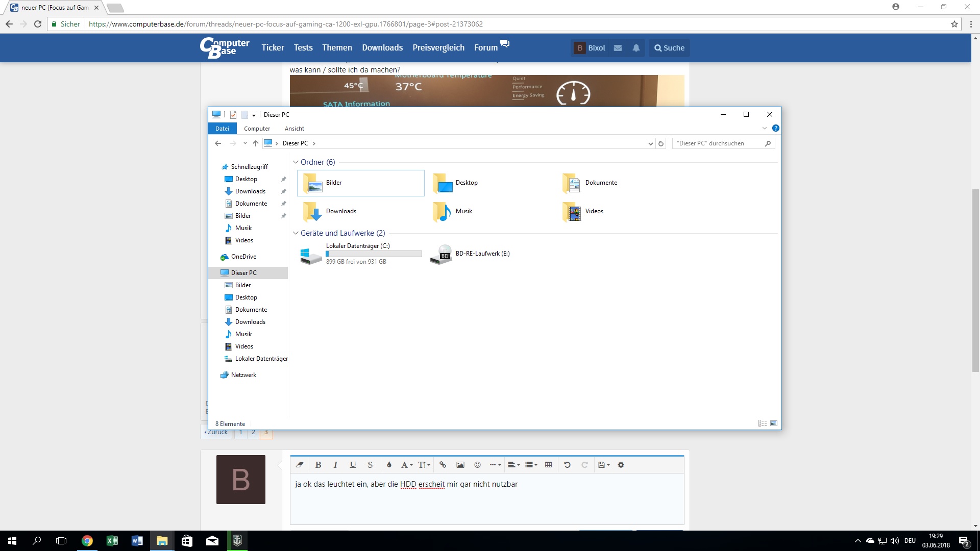Collapse Geräte und Laufwerke group

296,233
